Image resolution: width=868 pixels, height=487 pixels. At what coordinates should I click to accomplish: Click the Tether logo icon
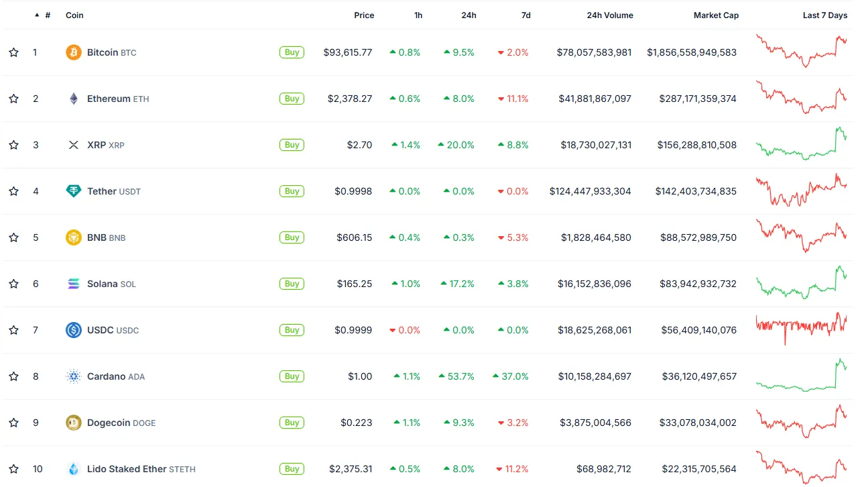point(74,191)
